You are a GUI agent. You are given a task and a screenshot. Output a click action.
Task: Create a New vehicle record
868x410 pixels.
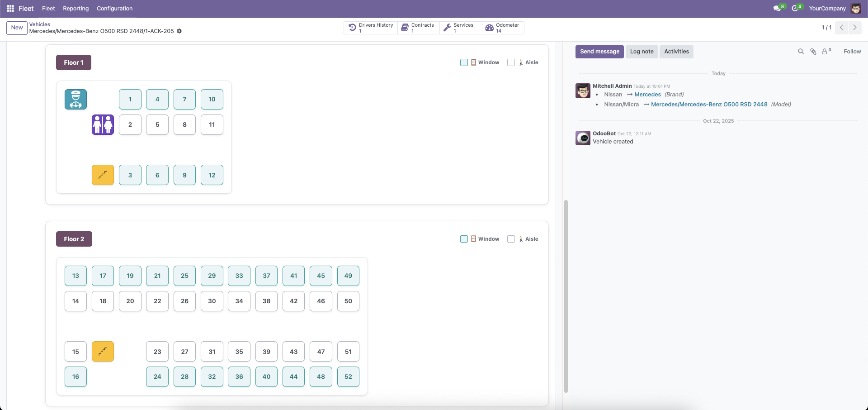pyautogui.click(x=17, y=28)
